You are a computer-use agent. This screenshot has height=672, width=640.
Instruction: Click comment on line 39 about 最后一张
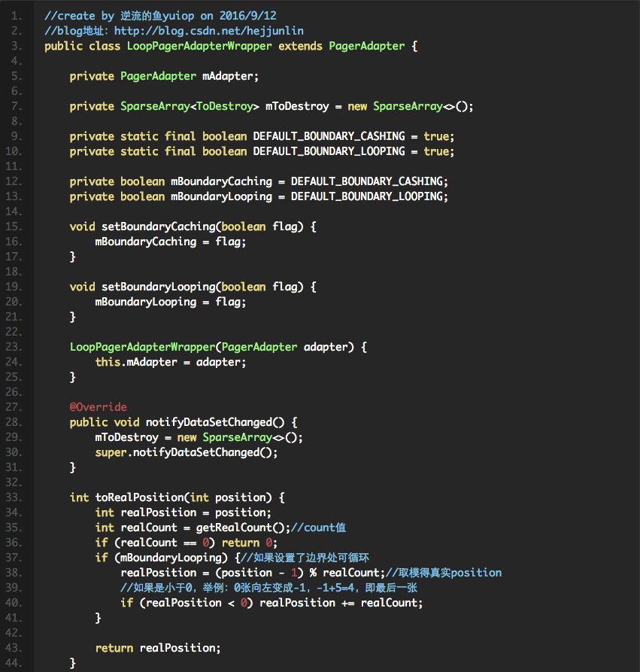pos(268,588)
